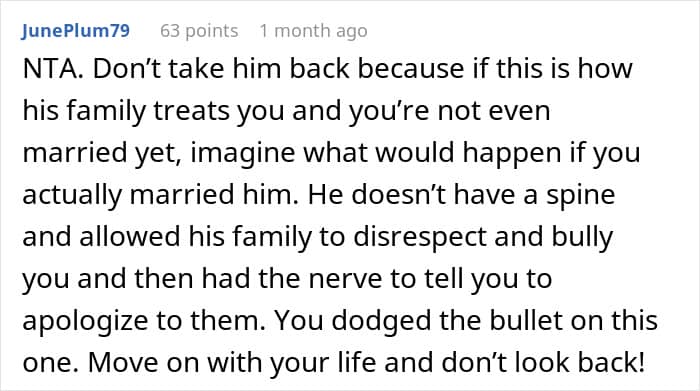This screenshot has height=391, width=700.
Task: Open the 1 month ago timestamp permalink
Action: (313, 31)
